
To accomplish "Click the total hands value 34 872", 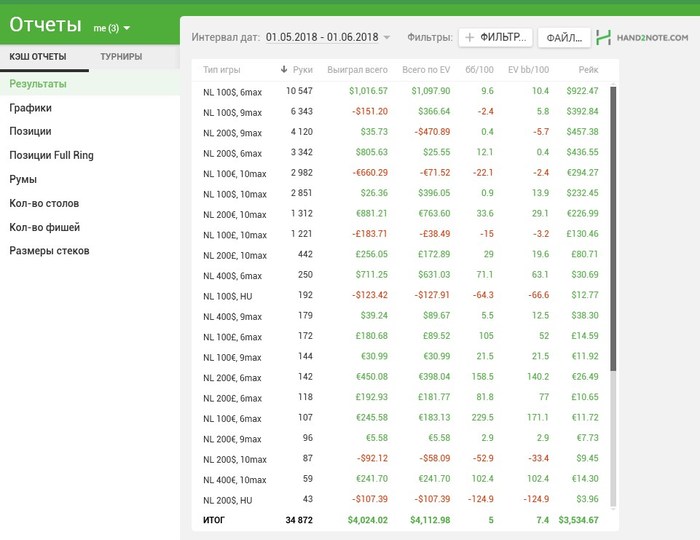I will (299, 520).
